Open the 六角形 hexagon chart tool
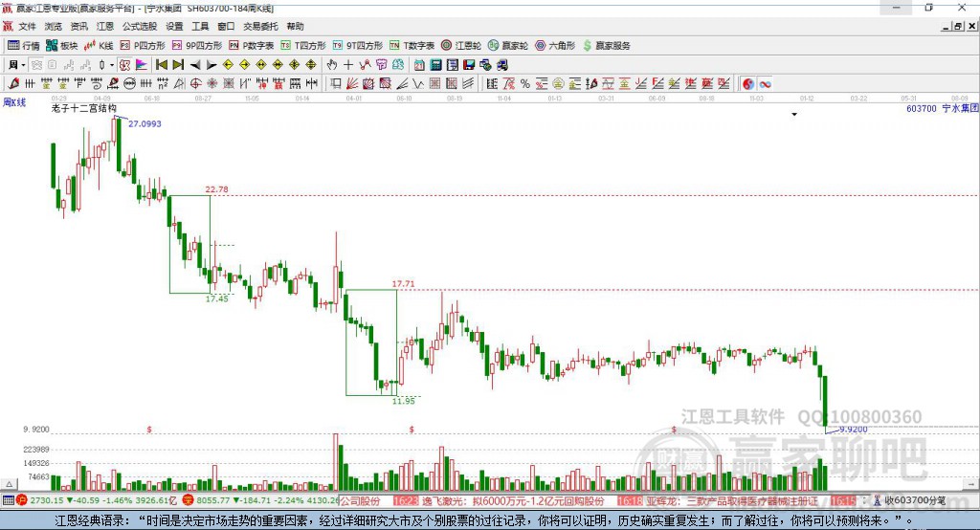This screenshot has height=530, width=980. (x=555, y=46)
